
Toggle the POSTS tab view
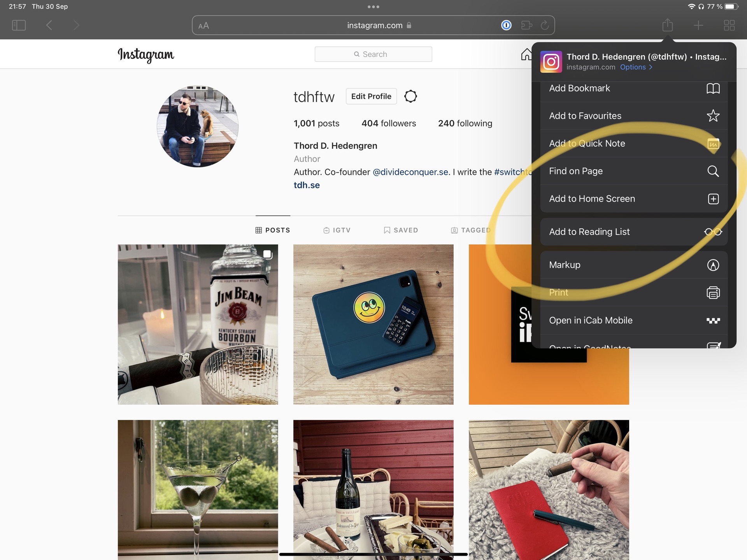click(272, 230)
